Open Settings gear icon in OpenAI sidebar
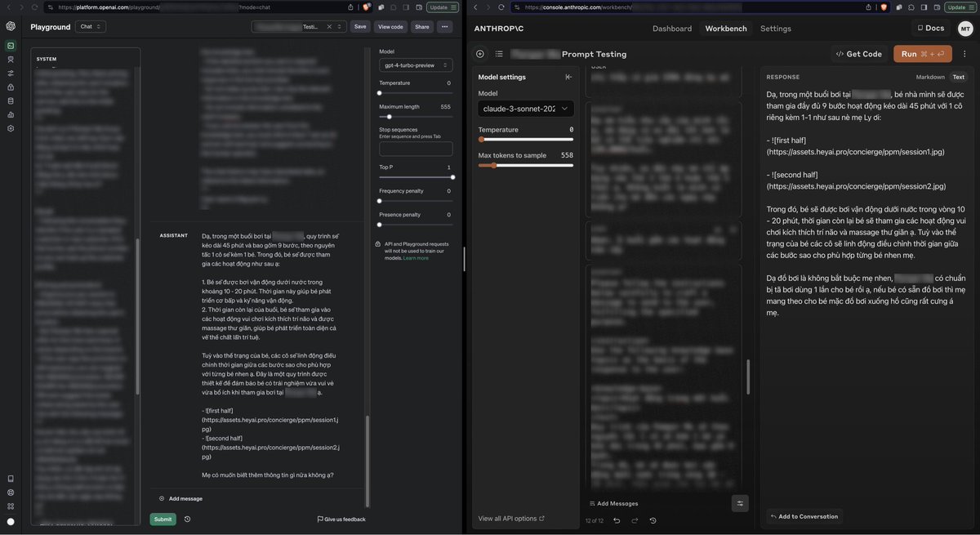The height and width of the screenshot is (535, 980). (x=11, y=128)
